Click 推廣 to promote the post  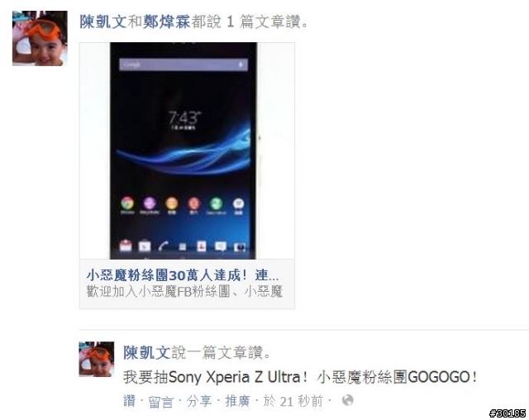click(x=237, y=401)
